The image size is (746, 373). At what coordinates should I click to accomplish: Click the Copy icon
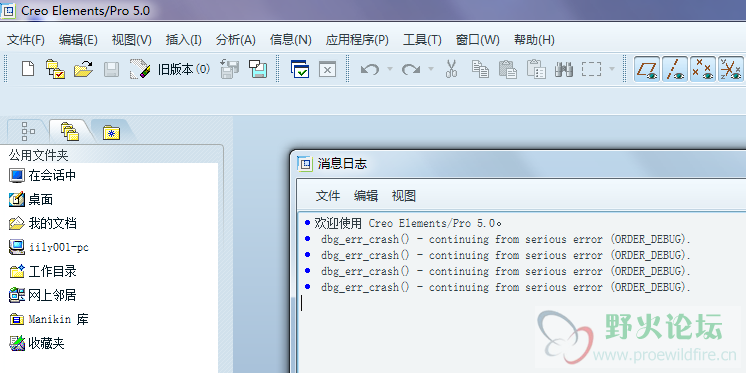click(480, 69)
